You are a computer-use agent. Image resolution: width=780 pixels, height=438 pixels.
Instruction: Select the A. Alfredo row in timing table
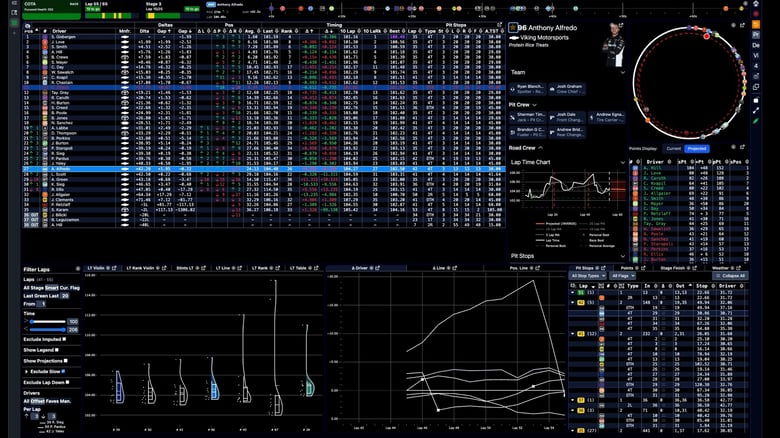[264, 169]
